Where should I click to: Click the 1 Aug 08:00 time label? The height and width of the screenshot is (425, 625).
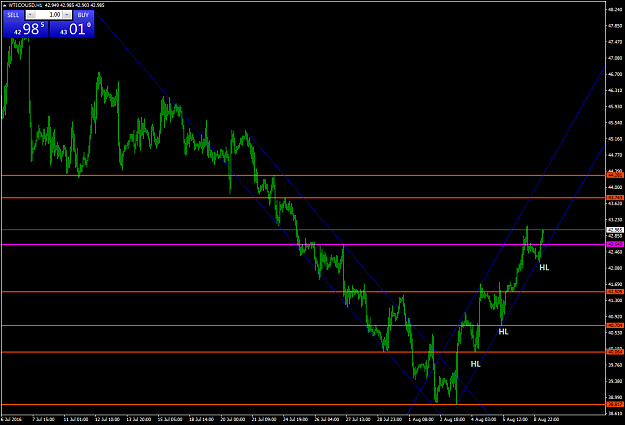(x=421, y=419)
